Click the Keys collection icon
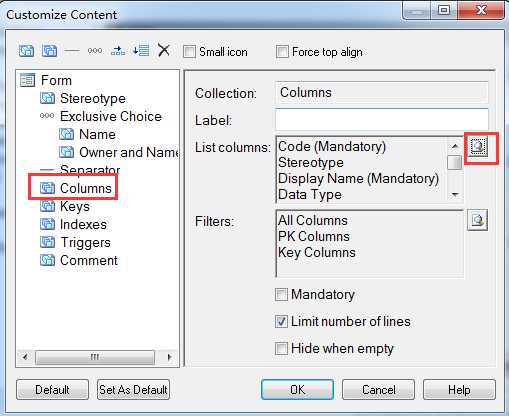 click(47, 206)
